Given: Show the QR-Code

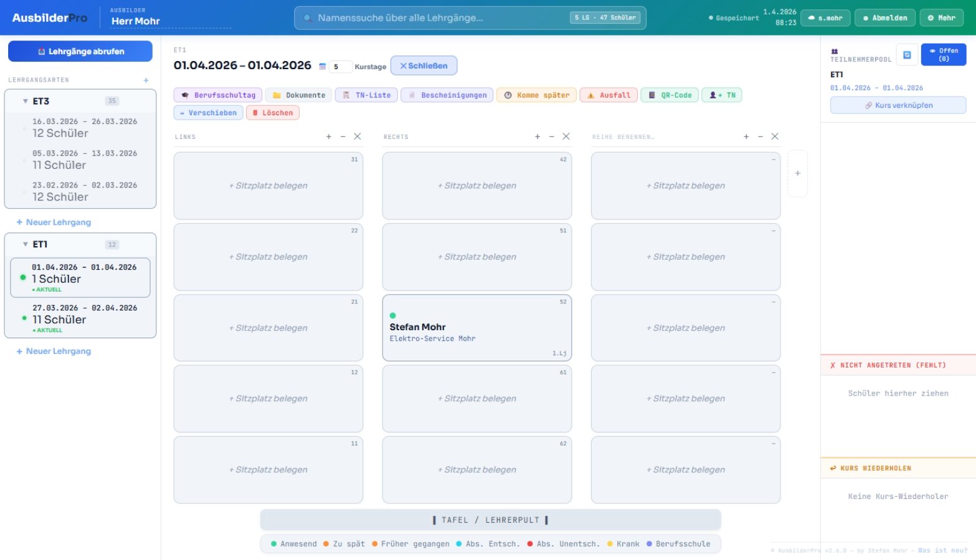Looking at the screenshot, I should 670,95.
